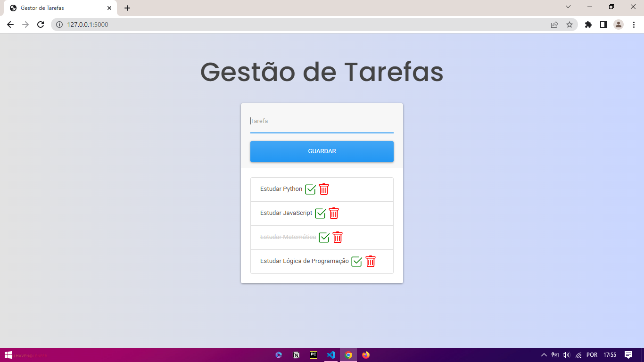Delete the "Estudar JavaScript" task via trash icon

point(333,213)
